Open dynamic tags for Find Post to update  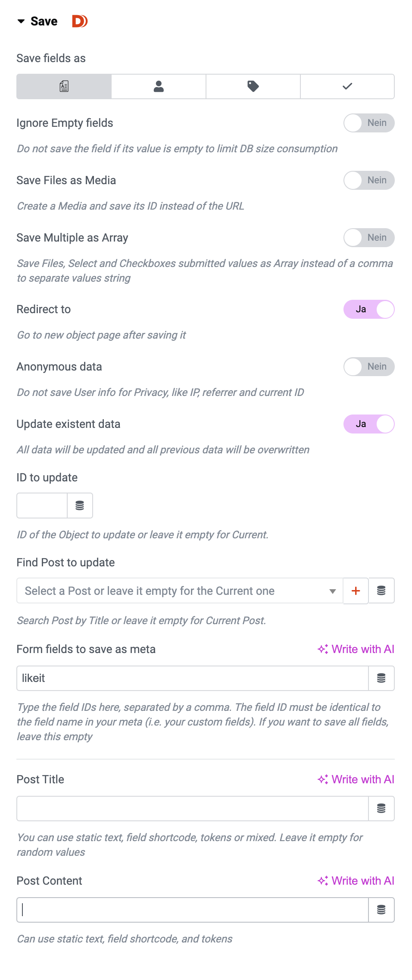tap(381, 591)
